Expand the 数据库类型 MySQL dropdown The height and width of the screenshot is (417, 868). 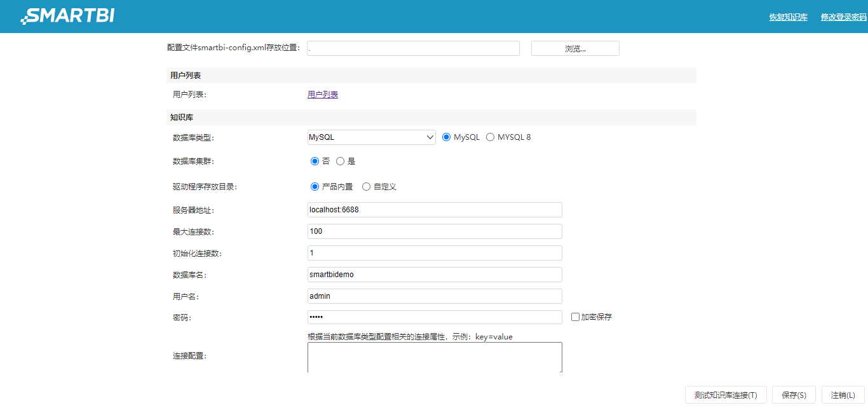(371, 137)
